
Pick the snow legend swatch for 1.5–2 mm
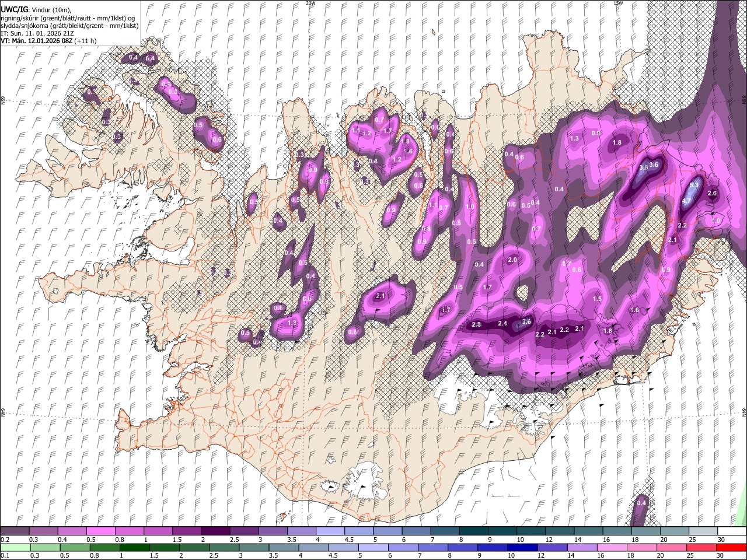(186, 531)
